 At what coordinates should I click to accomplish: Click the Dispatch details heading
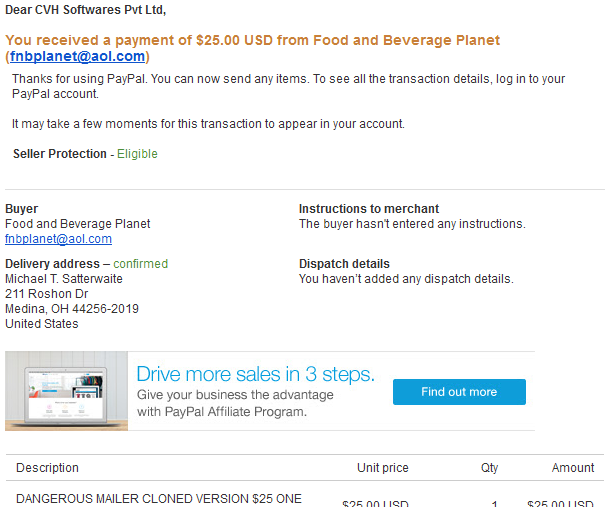[344, 264]
